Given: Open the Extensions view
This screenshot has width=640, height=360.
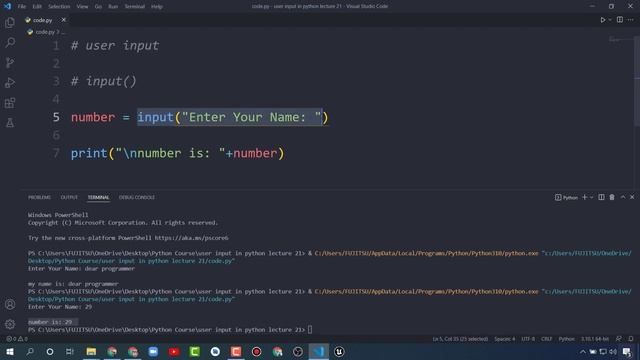Looking at the screenshot, I should [10, 102].
